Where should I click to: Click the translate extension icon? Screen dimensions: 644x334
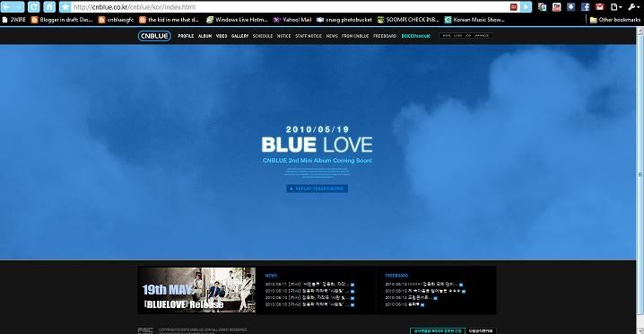542,6
